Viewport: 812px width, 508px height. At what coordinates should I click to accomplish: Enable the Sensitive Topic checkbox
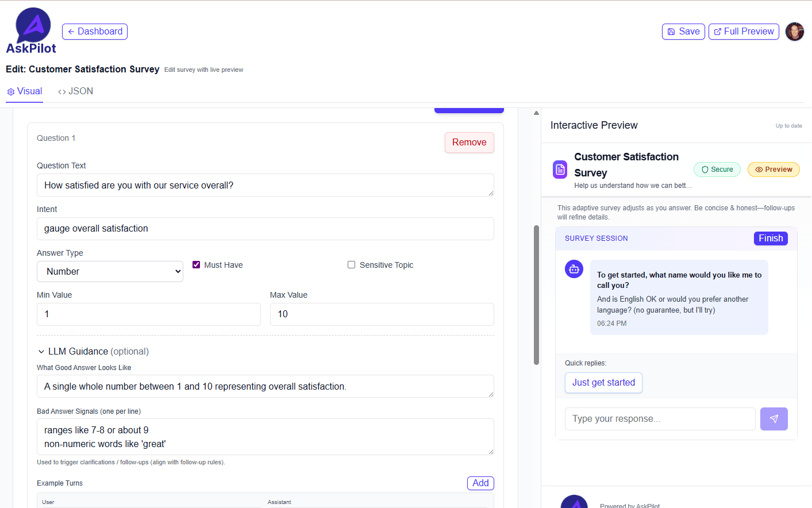click(351, 264)
